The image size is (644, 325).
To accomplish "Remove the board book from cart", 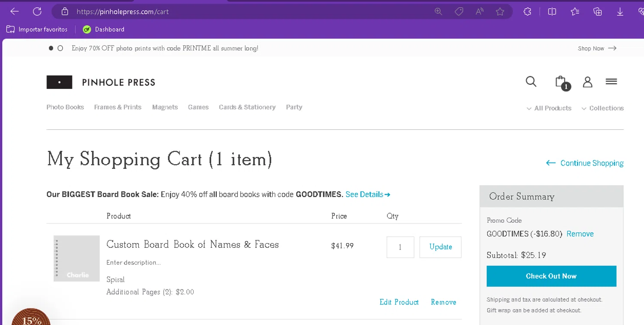I will (444, 302).
